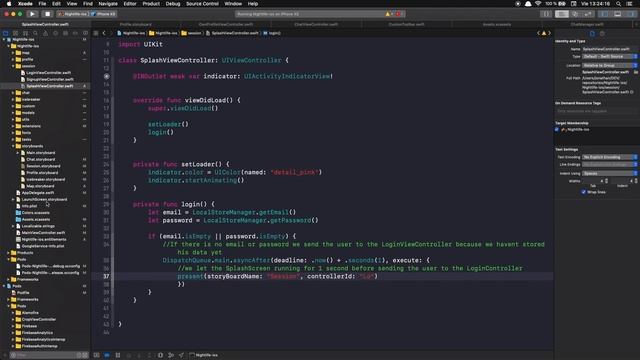Open the Line Endings dropdown
The width and height of the screenshot is (640, 360).
[609, 164]
